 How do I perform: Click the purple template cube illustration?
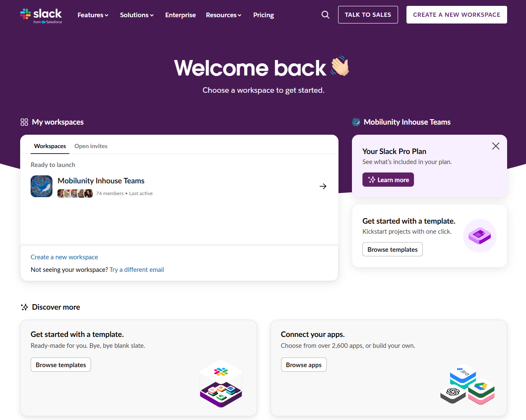click(479, 235)
